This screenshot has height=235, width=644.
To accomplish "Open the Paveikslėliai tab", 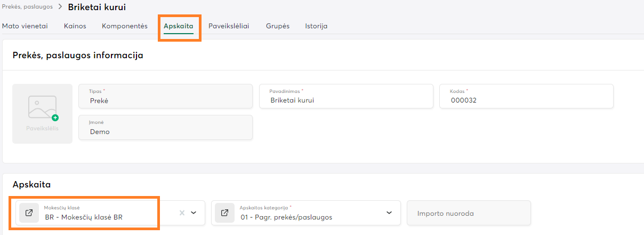I will (x=229, y=26).
